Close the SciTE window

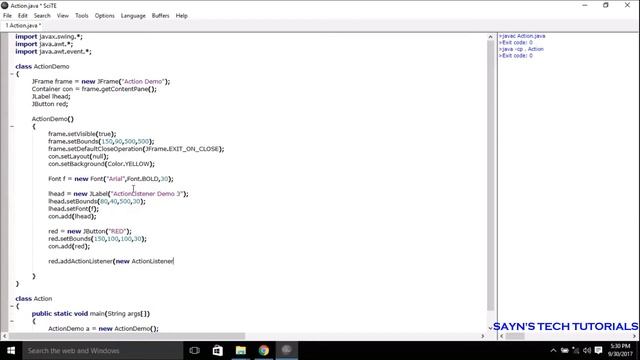[x=627, y=5]
